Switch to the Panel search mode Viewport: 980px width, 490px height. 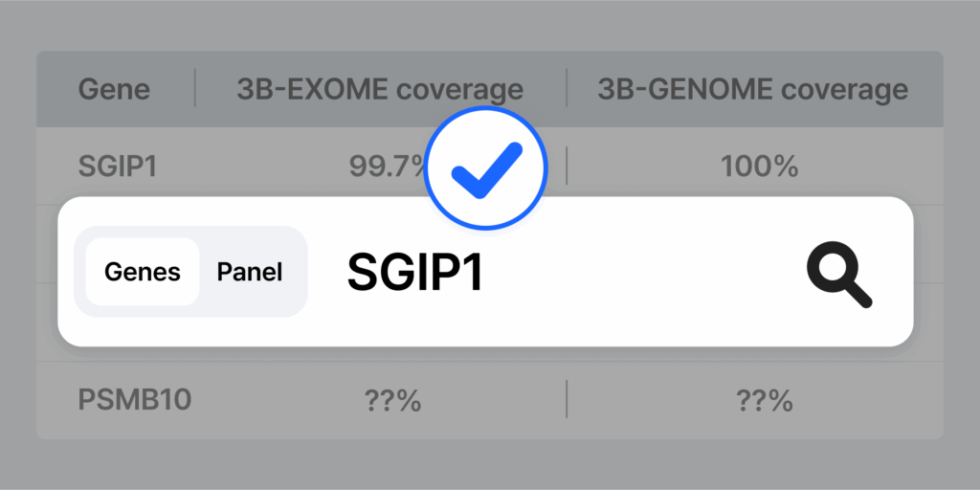(x=250, y=272)
